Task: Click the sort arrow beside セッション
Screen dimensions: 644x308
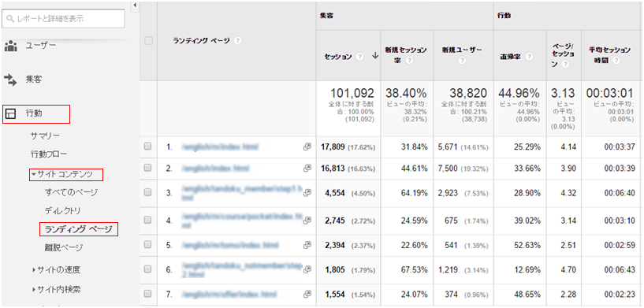Action: click(374, 57)
